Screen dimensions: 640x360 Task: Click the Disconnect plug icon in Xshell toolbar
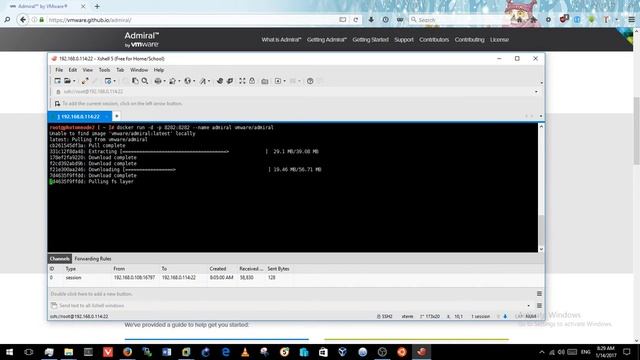84,81
